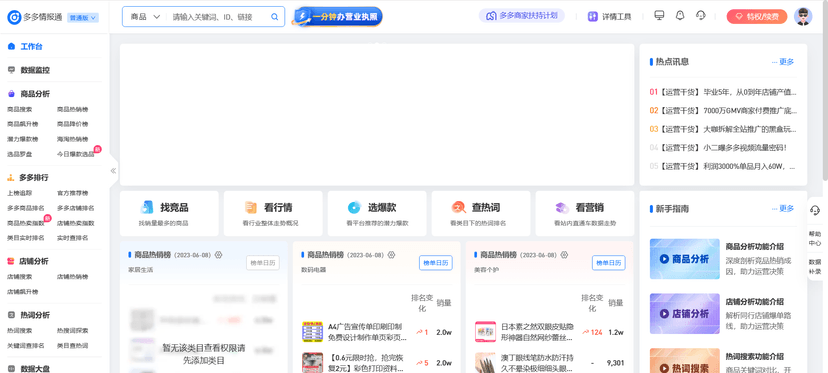This screenshot has height=373, width=828.
Task: Click settings gear on 美容个护 ranking card
Action: coord(564,255)
